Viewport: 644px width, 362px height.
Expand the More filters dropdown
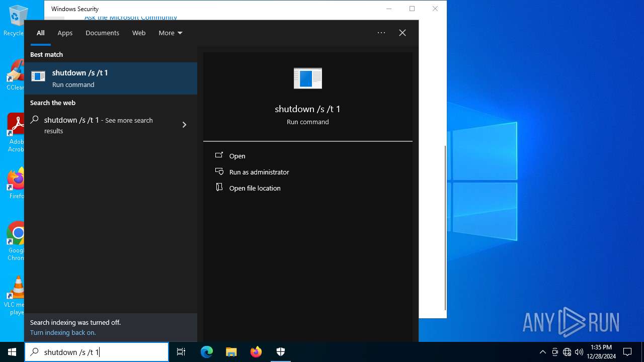(171, 33)
